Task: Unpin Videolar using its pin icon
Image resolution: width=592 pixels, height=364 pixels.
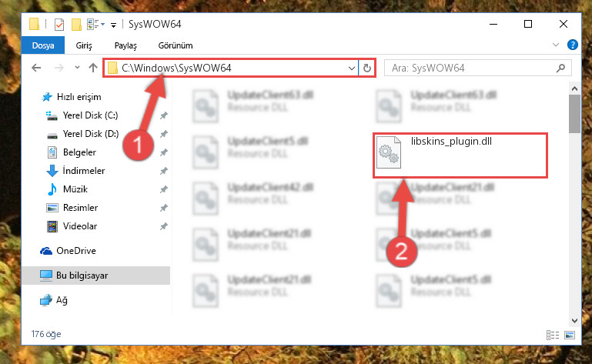Action: [163, 226]
